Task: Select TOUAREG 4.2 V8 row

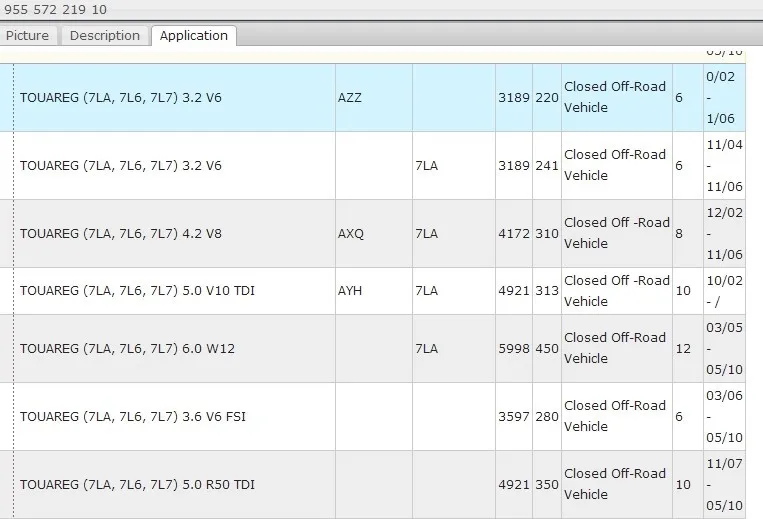Action: pos(372,233)
